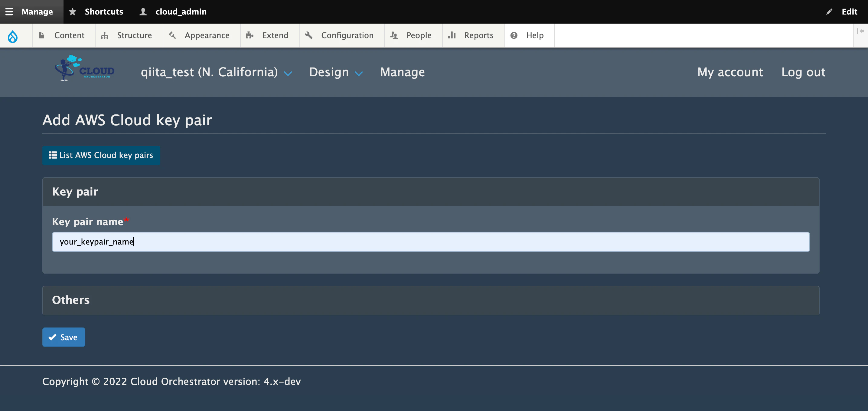Viewport: 868px width, 411px height.
Task: Focus the Key pair name field
Action: [431, 242]
